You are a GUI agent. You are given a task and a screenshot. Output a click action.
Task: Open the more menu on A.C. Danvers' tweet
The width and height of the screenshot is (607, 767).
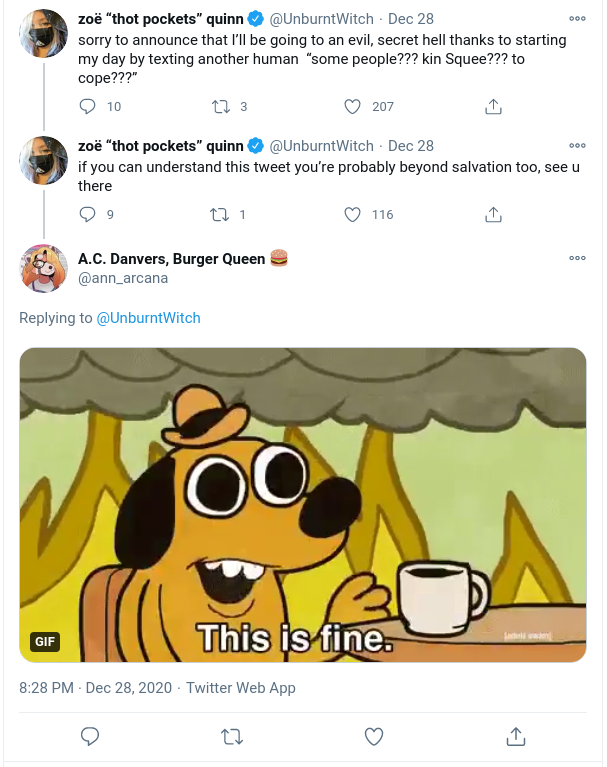577,258
